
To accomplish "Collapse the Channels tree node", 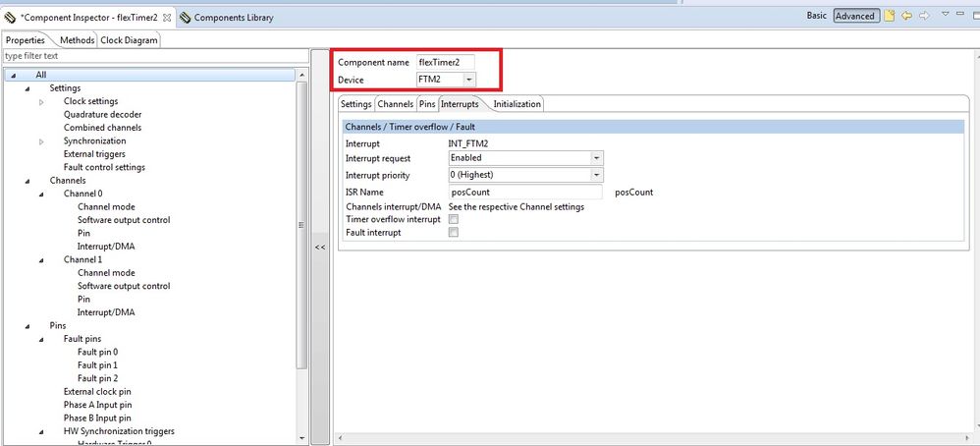I will point(27,181).
